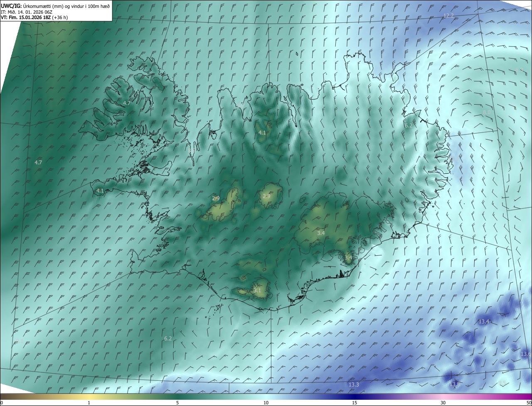532x406 pixels.
Task: Click the title "Úrkomumætti (mm) og vindur í 100m hæð"
Action: click(66, 6)
